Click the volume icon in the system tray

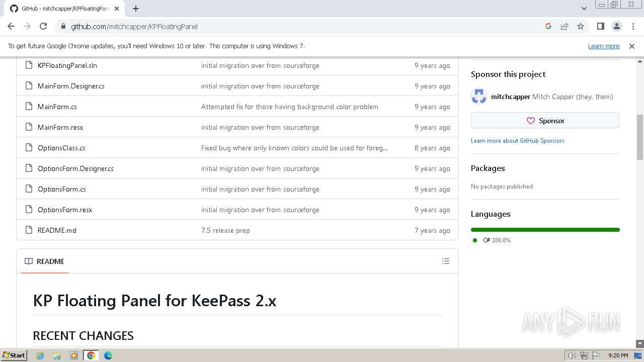(x=572, y=355)
